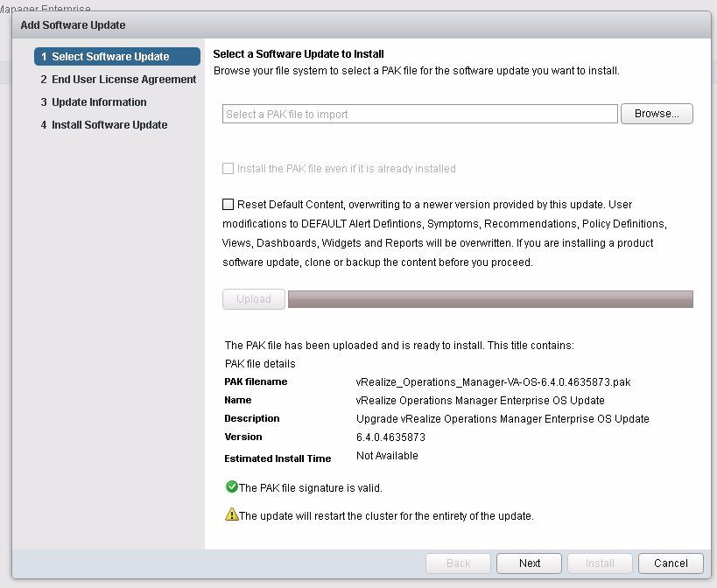Image resolution: width=717 pixels, height=588 pixels.
Task: Click the version number 6.4.0.4635873
Action: coord(390,437)
